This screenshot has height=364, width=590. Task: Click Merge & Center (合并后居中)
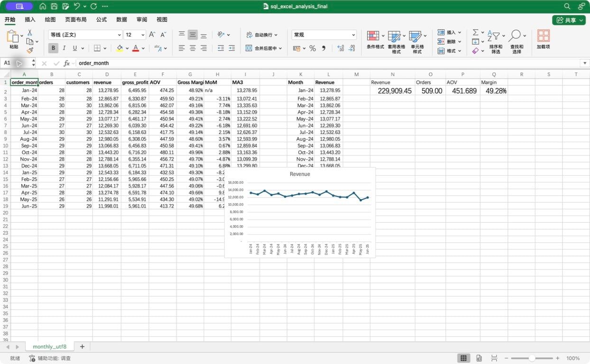[x=264, y=48]
